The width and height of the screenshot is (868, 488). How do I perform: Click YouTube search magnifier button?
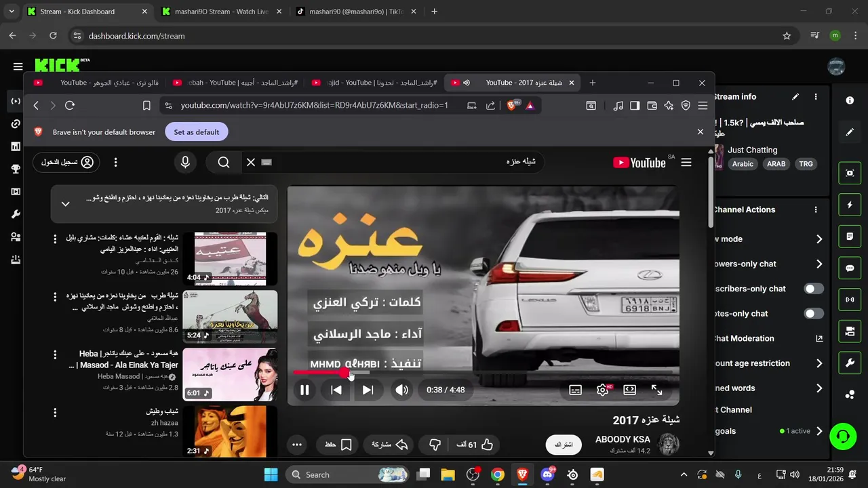224,162
